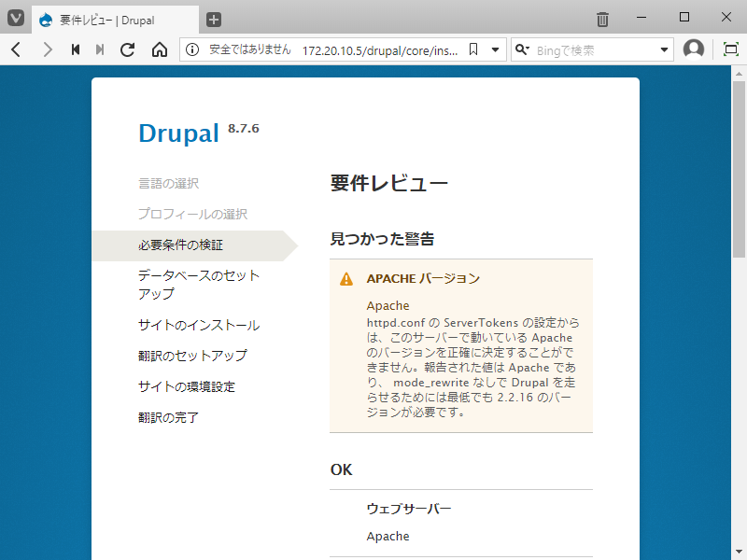Image resolution: width=747 pixels, height=560 pixels.
Task: Select サイトのインストール step
Action: [199, 325]
